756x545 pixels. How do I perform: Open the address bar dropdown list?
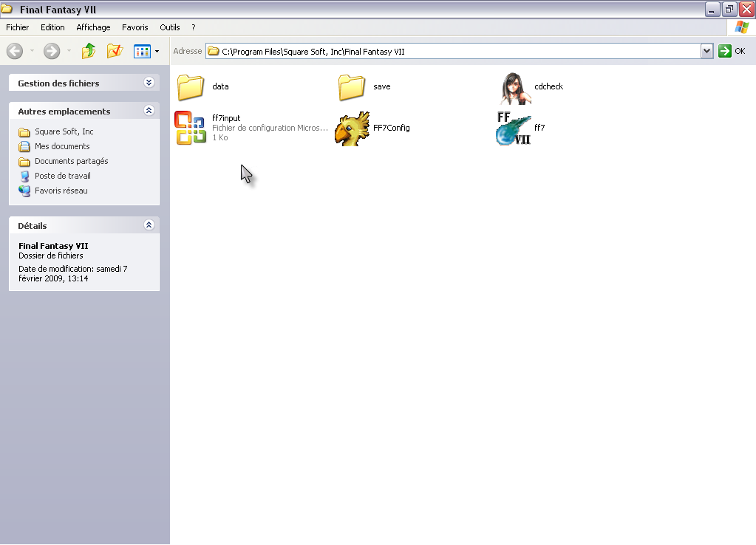(706, 51)
